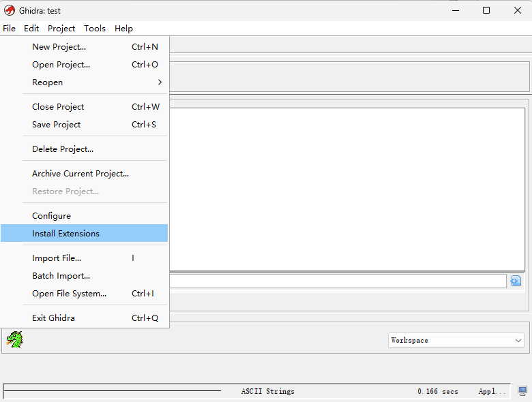Choose Archive Current Project... entry

(84, 174)
